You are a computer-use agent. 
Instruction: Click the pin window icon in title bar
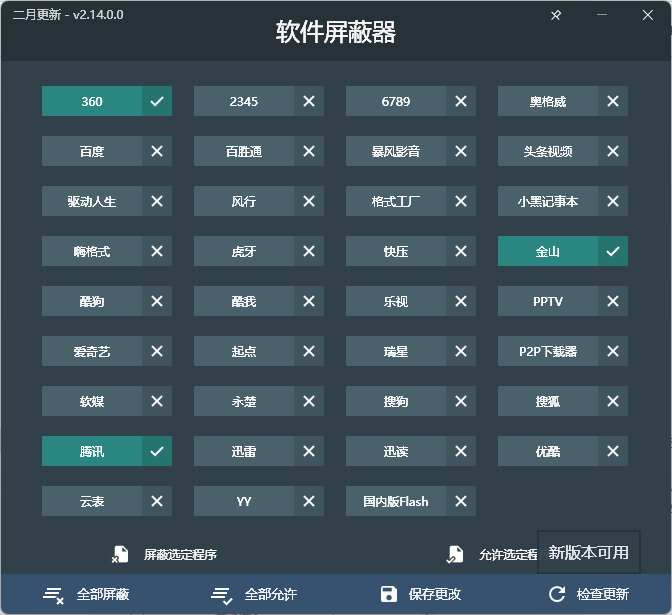[x=557, y=15]
